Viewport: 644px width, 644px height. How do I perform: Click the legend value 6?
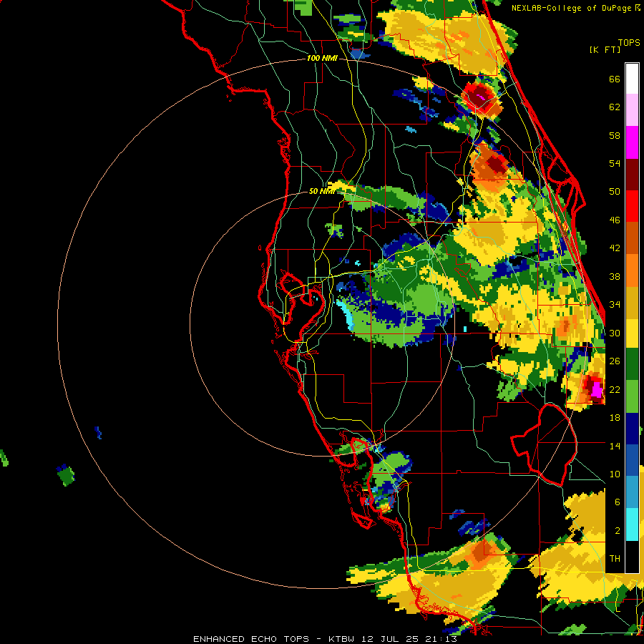click(x=618, y=502)
